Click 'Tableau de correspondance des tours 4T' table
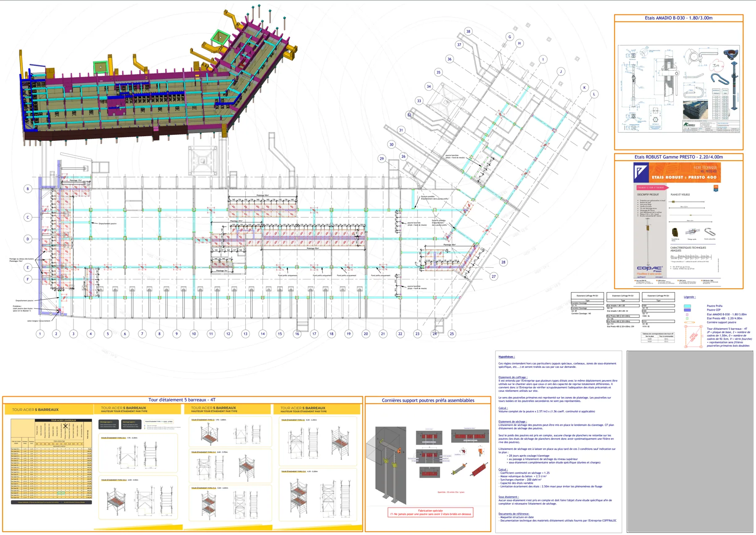The height and width of the screenshot is (535, 756). pos(658,337)
